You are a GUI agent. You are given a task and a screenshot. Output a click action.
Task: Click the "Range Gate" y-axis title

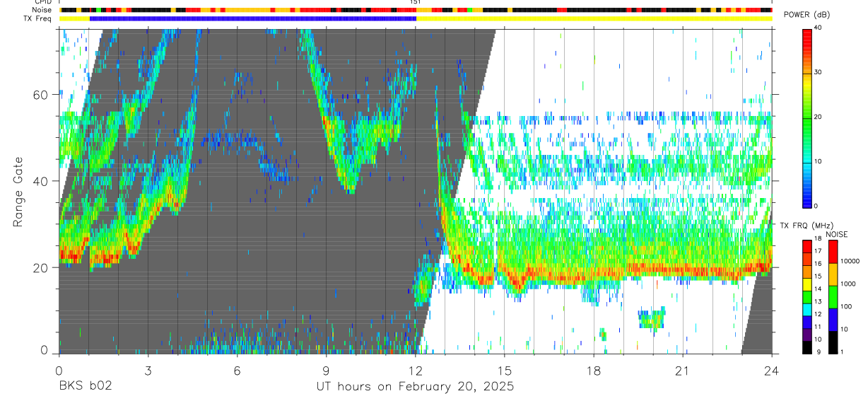coord(18,192)
